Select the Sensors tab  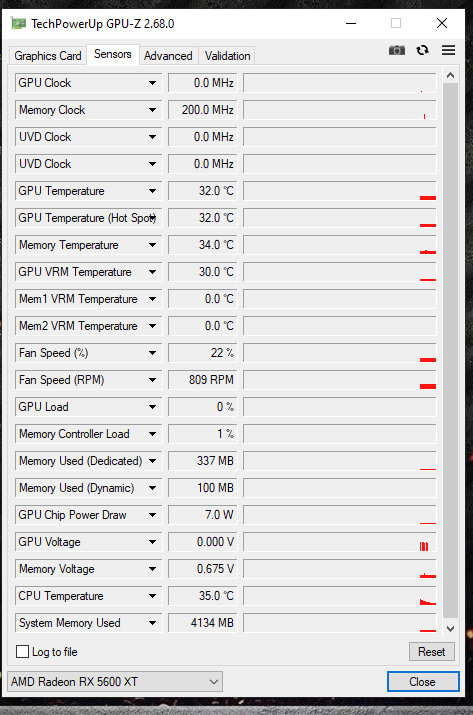coord(113,54)
